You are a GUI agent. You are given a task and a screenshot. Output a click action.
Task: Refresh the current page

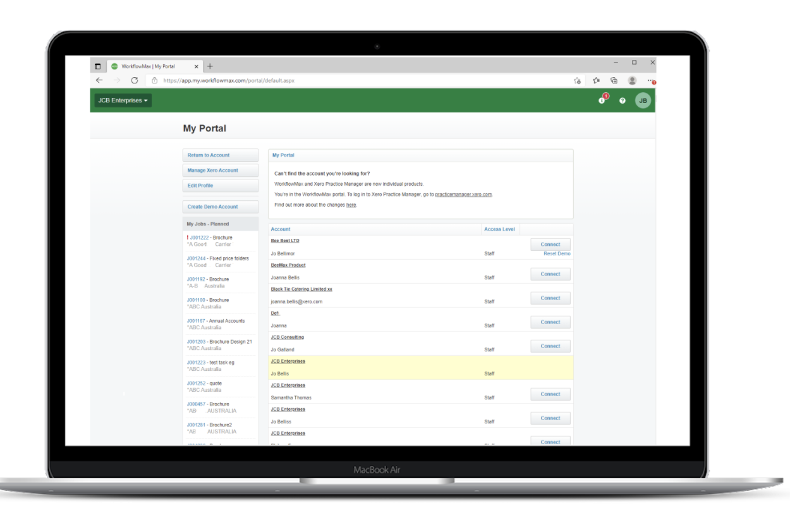134,80
